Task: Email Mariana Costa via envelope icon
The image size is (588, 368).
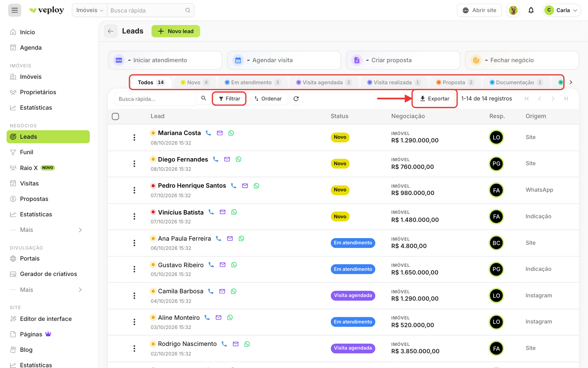Action: [220, 133]
